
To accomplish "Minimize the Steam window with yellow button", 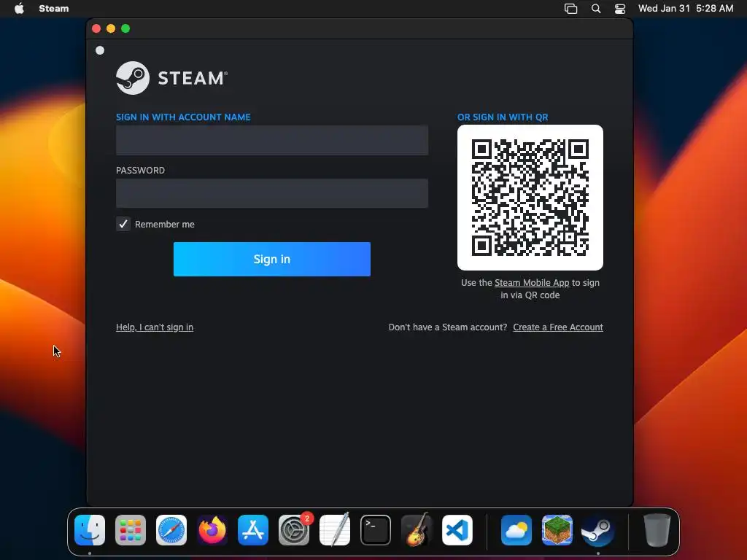I will 111,28.
